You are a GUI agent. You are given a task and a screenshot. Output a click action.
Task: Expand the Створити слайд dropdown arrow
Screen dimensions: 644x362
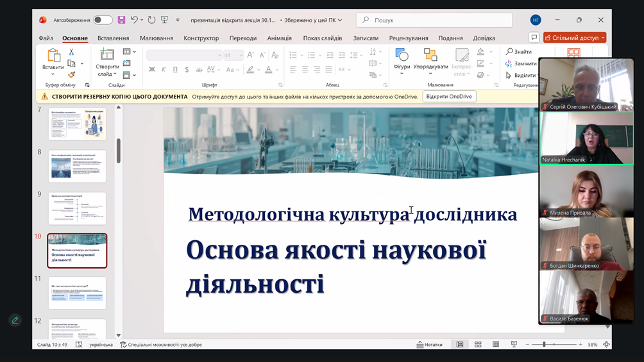point(108,74)
